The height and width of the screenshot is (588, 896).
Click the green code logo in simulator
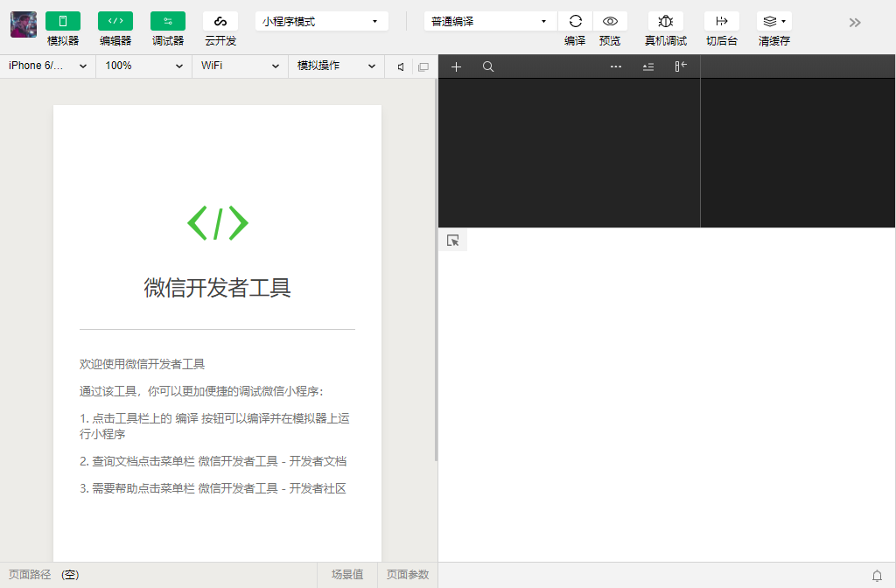(218, 223)
